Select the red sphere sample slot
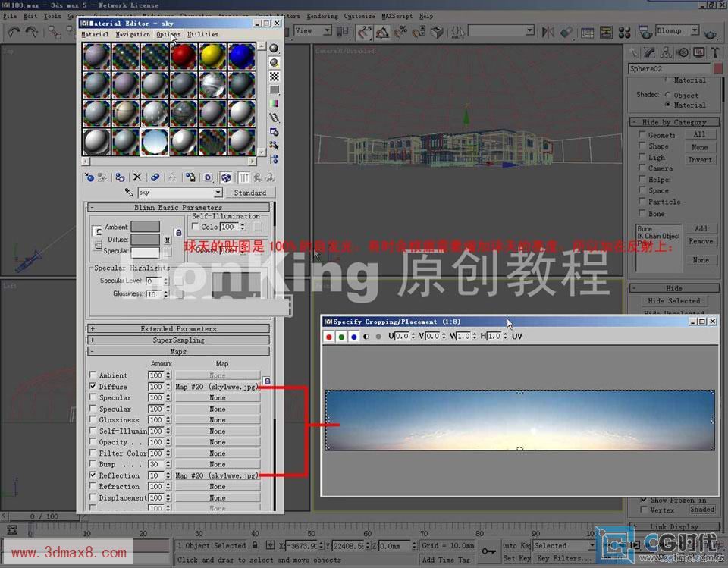The width and height of the screenshot is (728, 568). (184, 56)
